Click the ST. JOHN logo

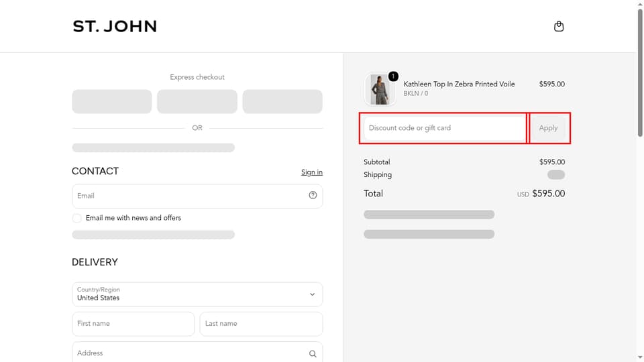click(x=115, y=26)
